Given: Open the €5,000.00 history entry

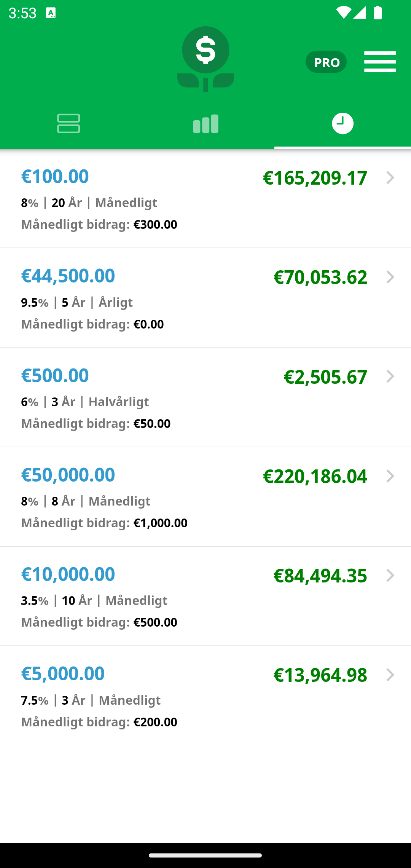Looking at the screenshot, I should (205, 696).
